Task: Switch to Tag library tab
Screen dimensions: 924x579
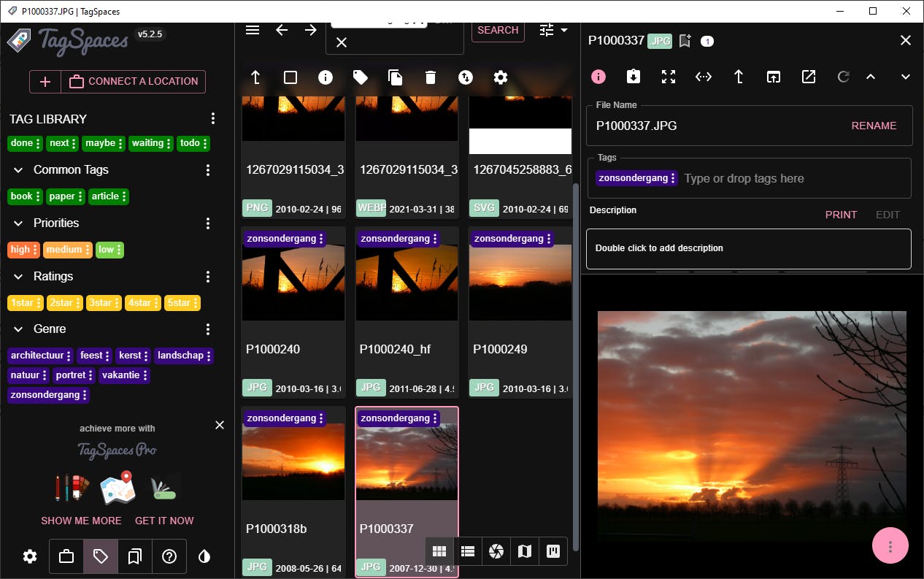Action: point(101,556)
